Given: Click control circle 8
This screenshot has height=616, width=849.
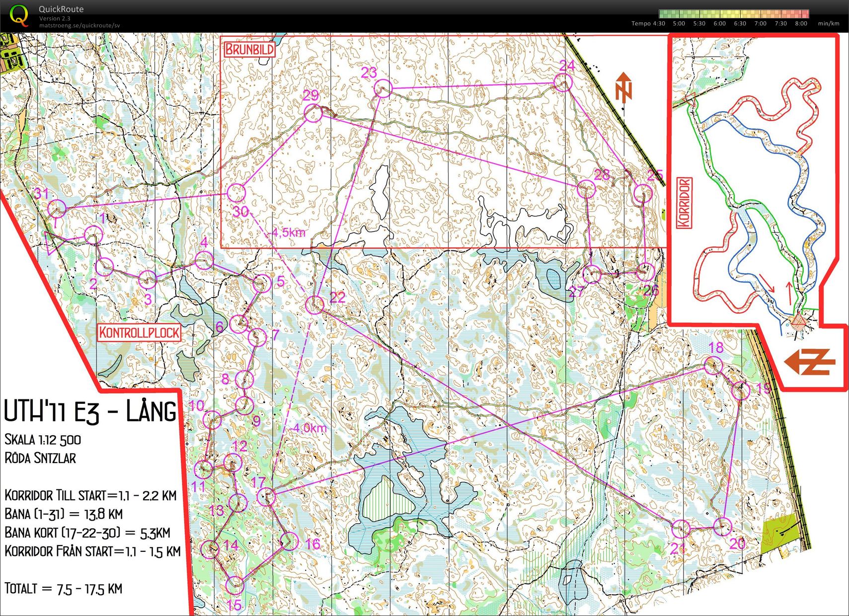Looking at the screenshot, I should (x=244, y=380).
